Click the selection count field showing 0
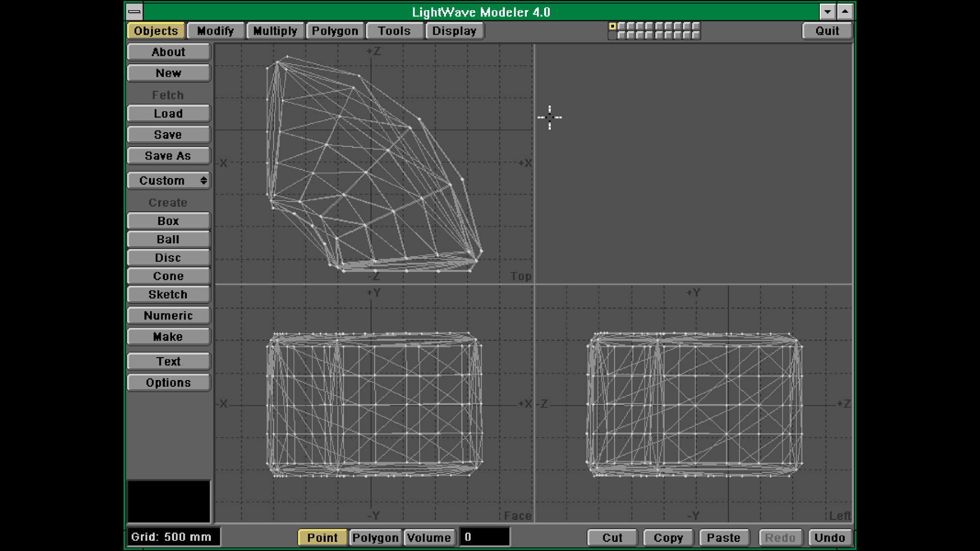Screen dimensions: 980x551 pos(484,537)
